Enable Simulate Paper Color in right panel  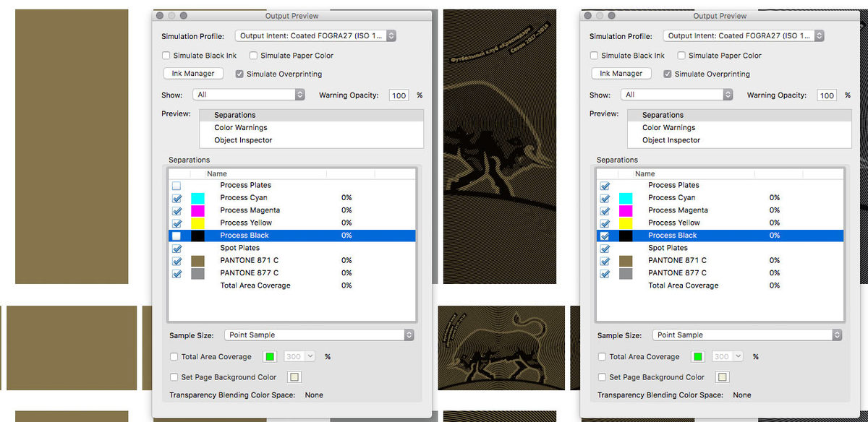[x=681, y=56]
